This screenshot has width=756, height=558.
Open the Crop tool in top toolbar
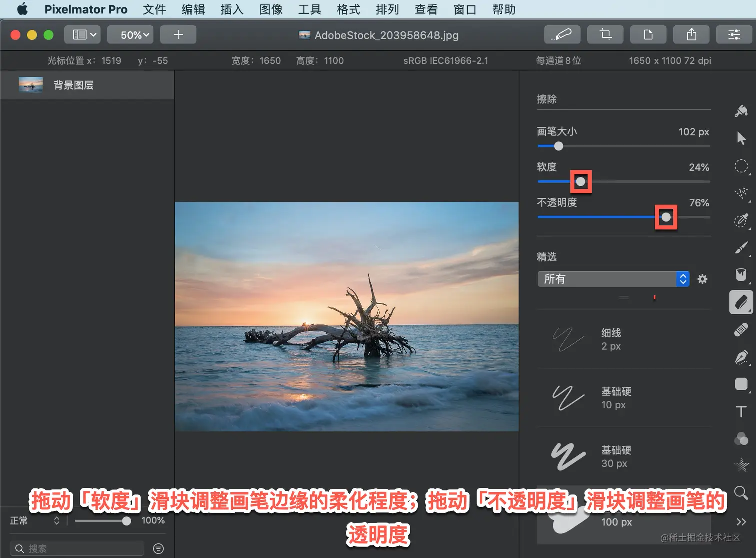point(605,35)
